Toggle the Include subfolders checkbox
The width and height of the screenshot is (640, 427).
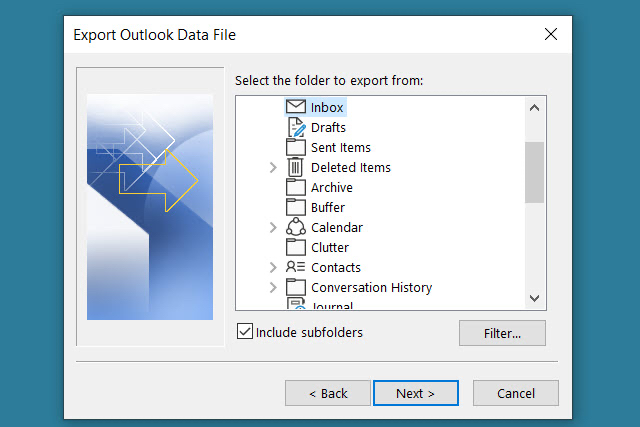click(x=245, y=332)
